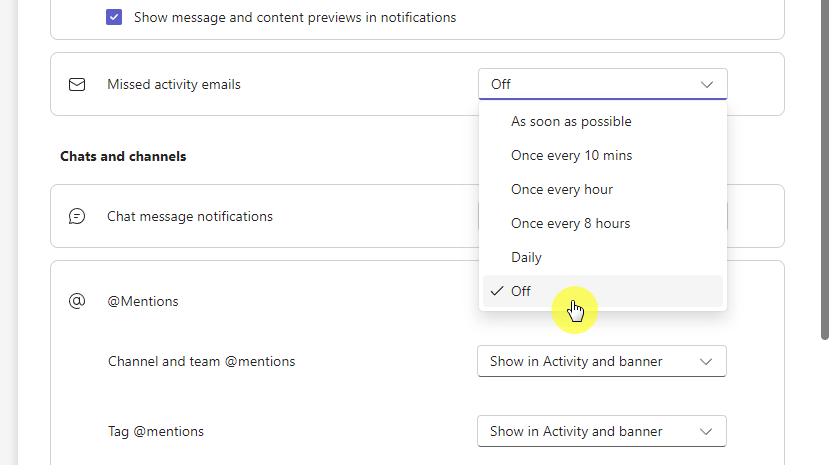The height and width of the screenshot is (465, 833).
Task: Click the @Mentions section label
Action: 143,301
